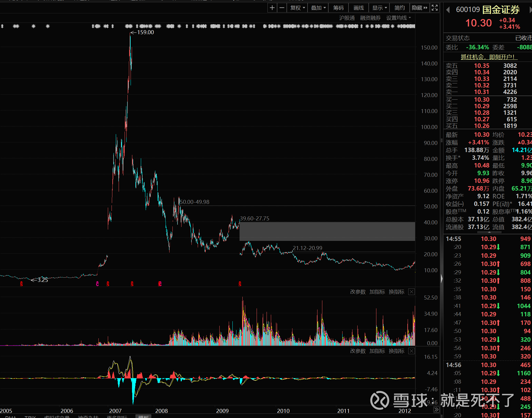Click 交易状态 label
Image resolution: width=532 pixels, height=418 pixels.
click(x=458, y=38)
